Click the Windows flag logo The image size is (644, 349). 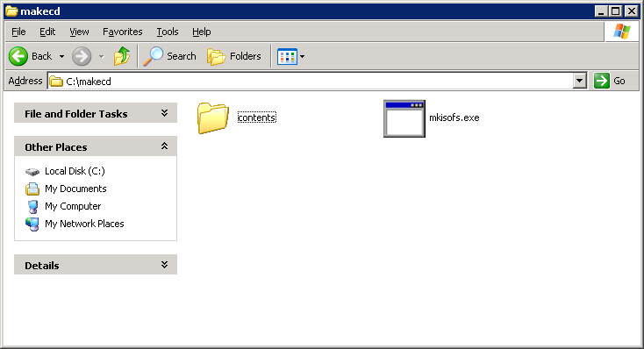[x=622, y=32]
